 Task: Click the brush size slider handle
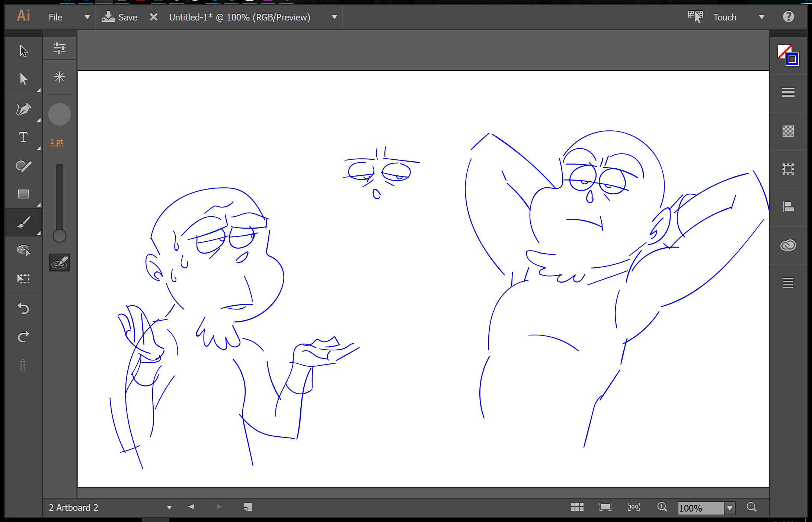[60, 236]
